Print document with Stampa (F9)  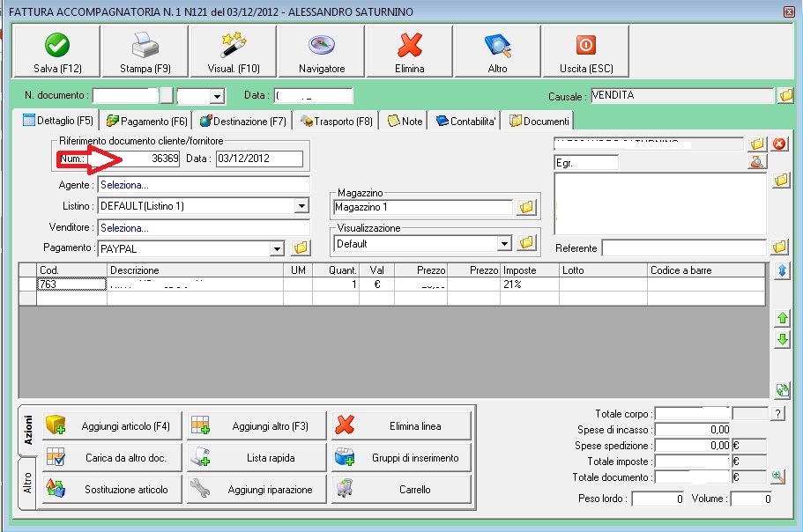(x=145, y=51)
